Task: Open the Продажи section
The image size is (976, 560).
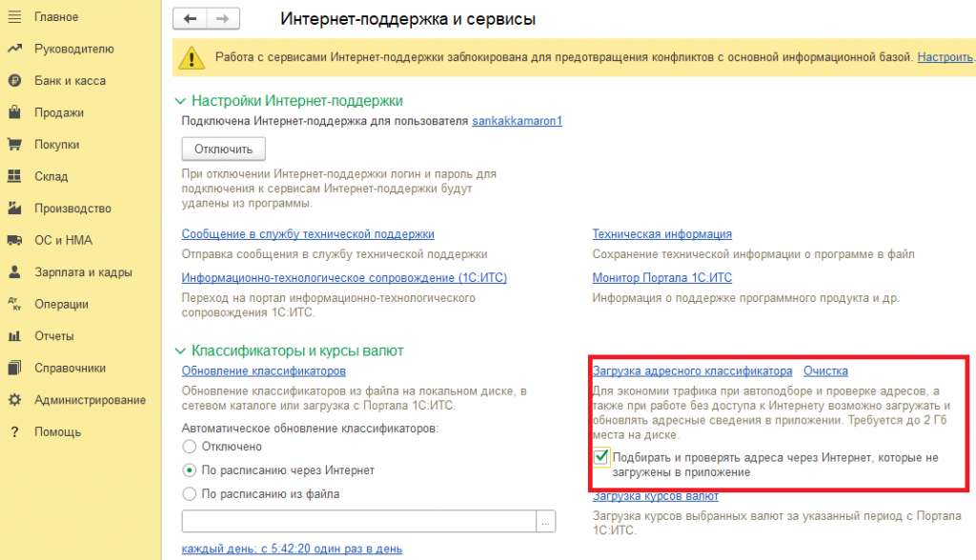Action: click(59, 112)
